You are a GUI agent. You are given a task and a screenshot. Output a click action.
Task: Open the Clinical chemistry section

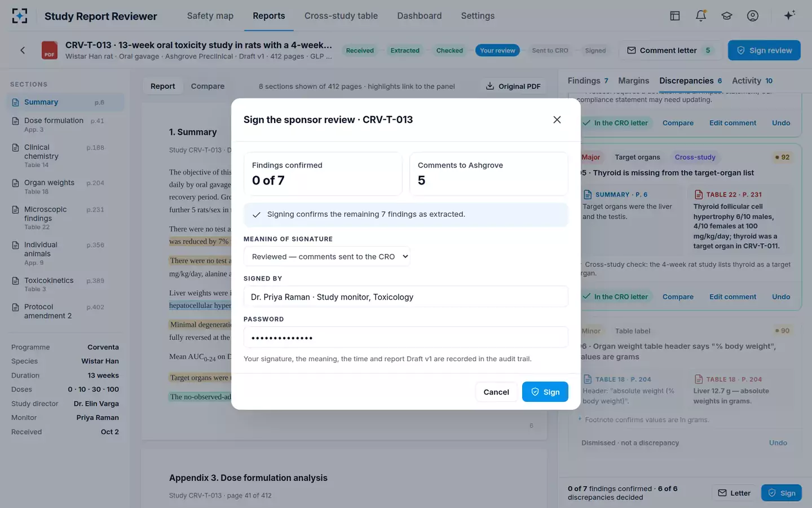[65, 156]
